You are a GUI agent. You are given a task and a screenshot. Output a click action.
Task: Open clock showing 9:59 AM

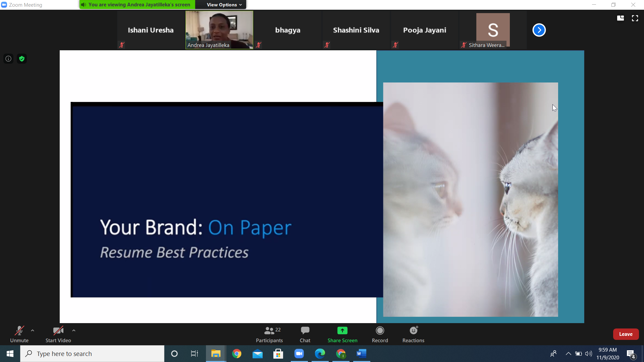click(x=607, y=354)
